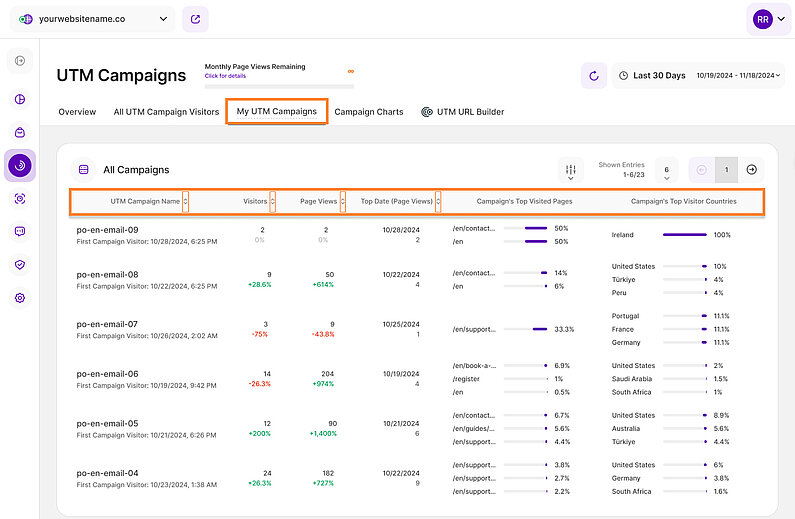Open the settings gear in sidebar
This screenshot has width=795, height=519.
pos(20,298)
